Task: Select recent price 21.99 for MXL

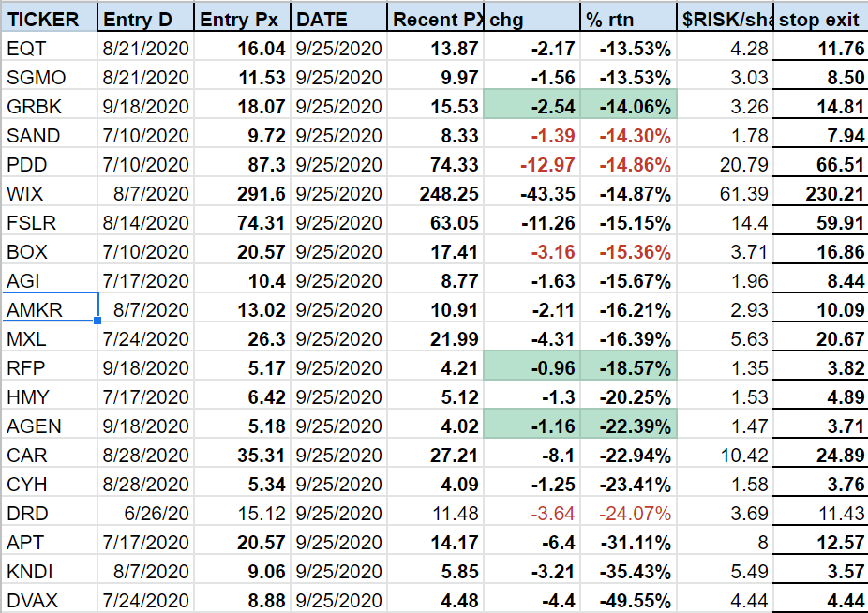Action: 435,338
